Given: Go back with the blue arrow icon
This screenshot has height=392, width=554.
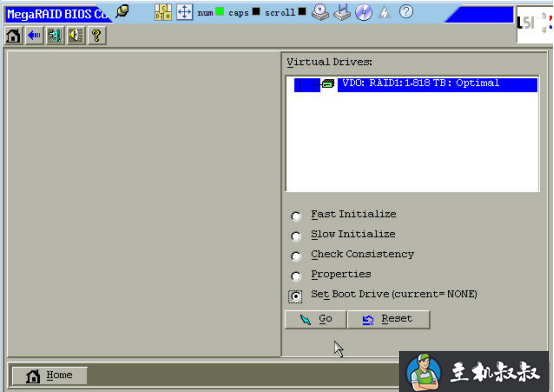Looking at the screenshot, I should pos(34,35).
